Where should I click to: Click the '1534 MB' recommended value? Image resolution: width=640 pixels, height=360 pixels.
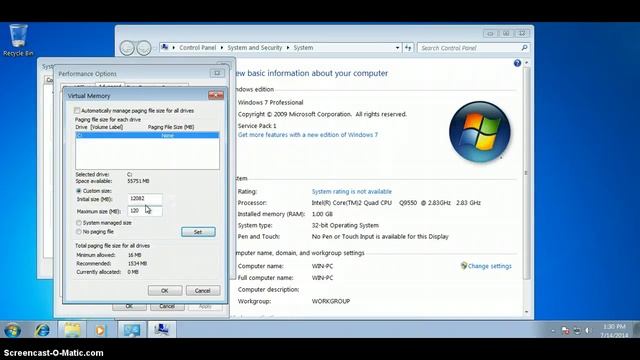click(137, 264)
